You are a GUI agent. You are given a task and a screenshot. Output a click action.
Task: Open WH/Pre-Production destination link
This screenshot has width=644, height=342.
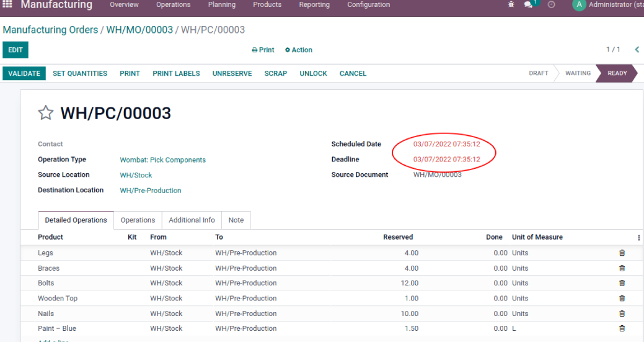pyautogui.click(x=151, y=191)
